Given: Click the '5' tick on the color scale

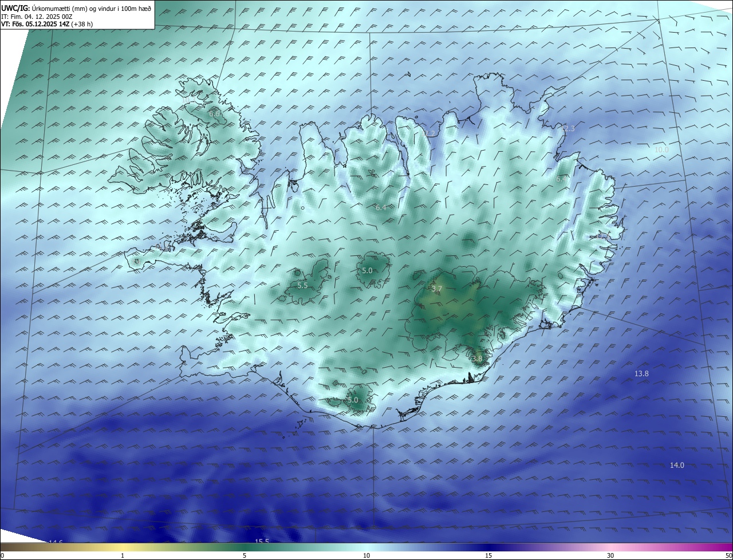Looking at the screenshot, I should 245,555.
